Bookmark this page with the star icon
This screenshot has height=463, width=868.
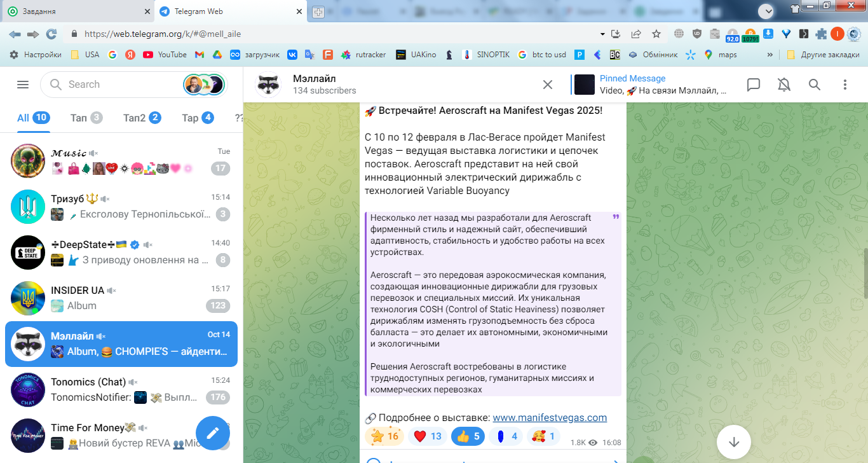pyautogui.click(x=656, y=34)
